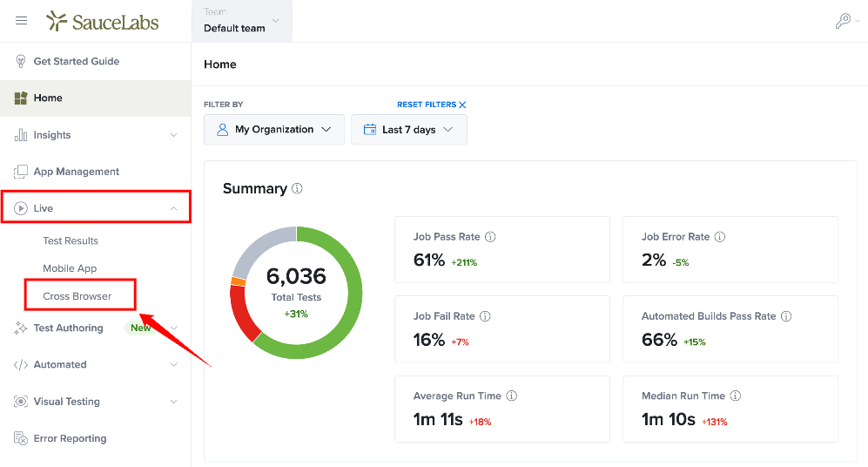868x467 pixels.
Task: Click the Summary info icon
Action: pyautogui.click(x=297, y=188)
